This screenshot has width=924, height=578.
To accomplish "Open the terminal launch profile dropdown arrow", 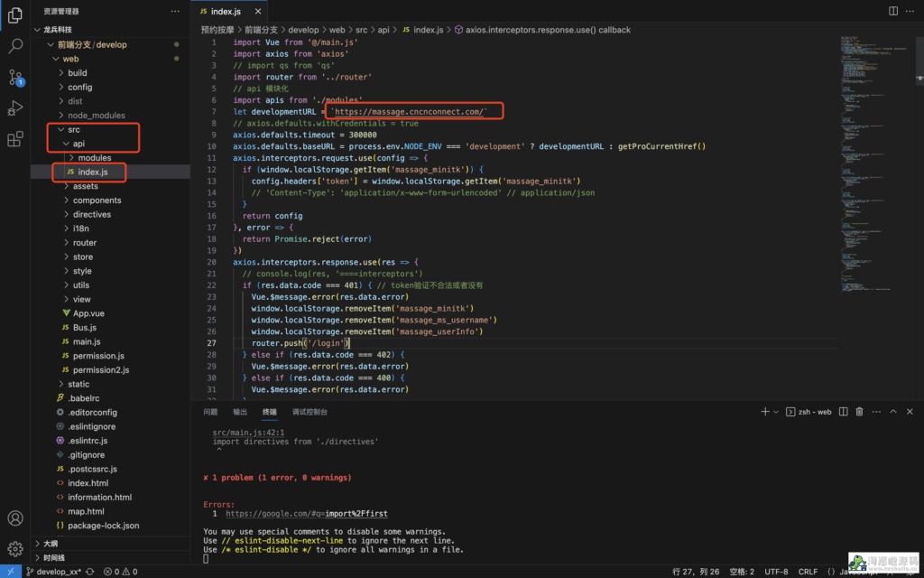I will [776, 412].
